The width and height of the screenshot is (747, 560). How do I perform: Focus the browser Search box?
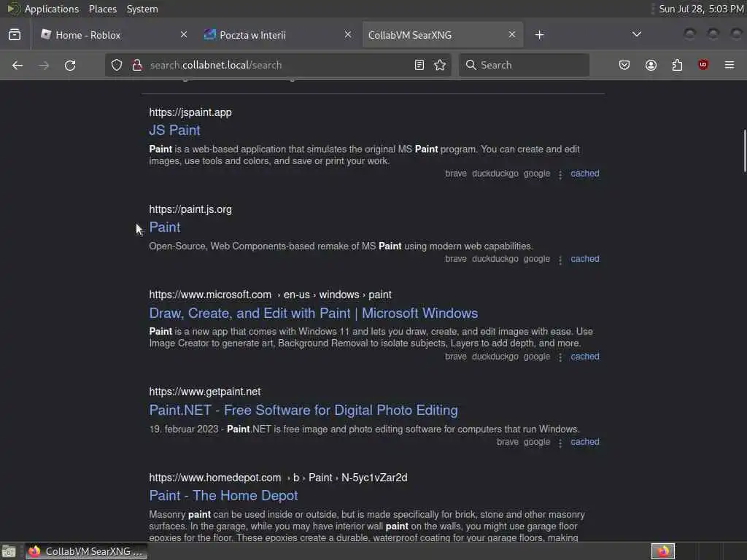click(x=524, y=65)
